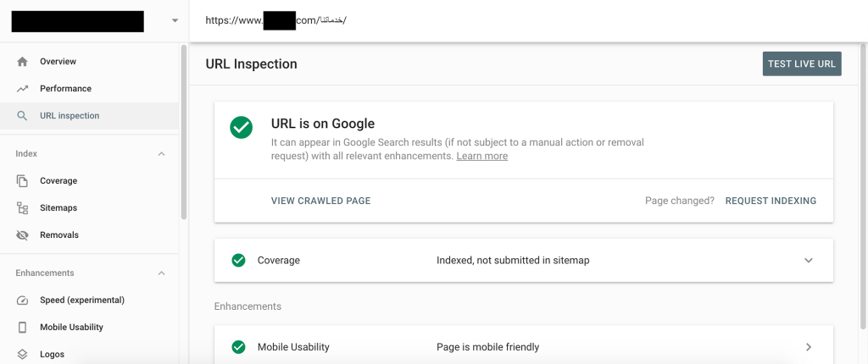Open Mobile Usability details arrow
This screenshot has height=364, width=868.
(x=808, y=347)
